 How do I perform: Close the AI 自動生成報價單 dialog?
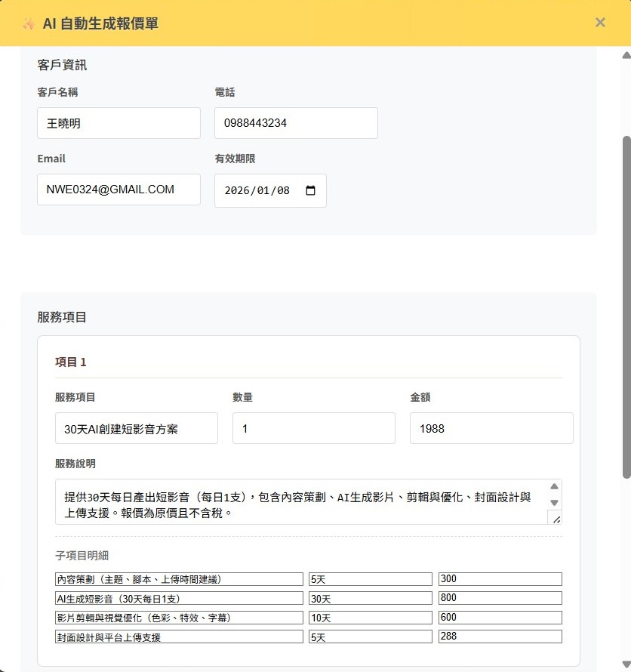pyautogui.click(x=600, y=22)
